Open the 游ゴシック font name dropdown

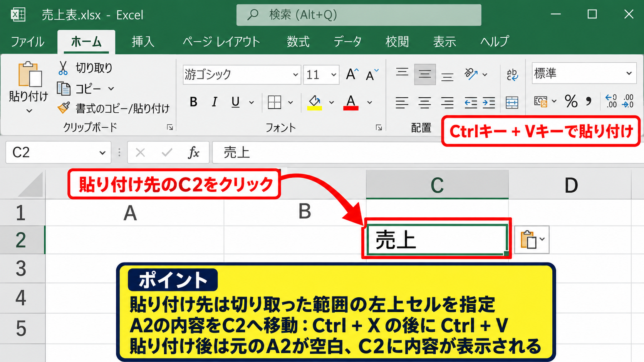coord(295,75)
